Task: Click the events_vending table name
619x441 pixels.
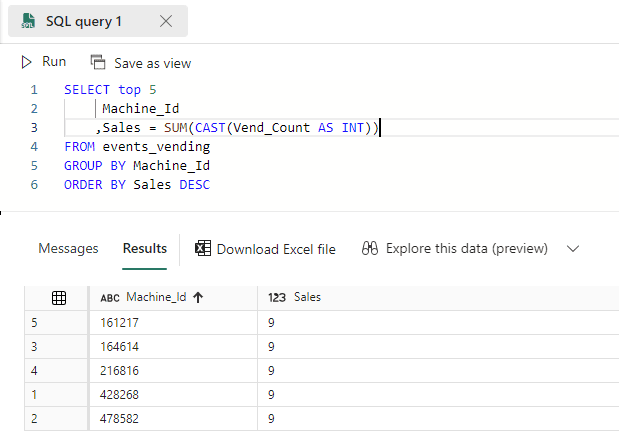Action: (x=156, y=147)
